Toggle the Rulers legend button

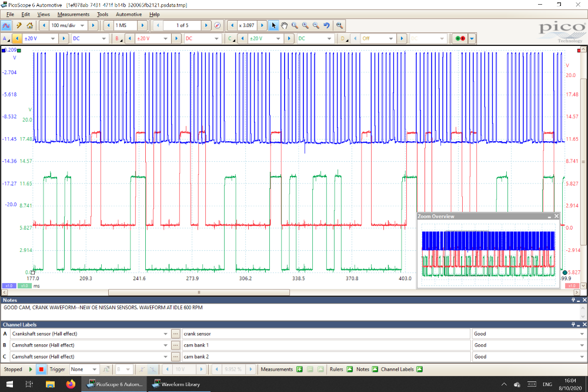pyautogui.click(x=349, y=370)
